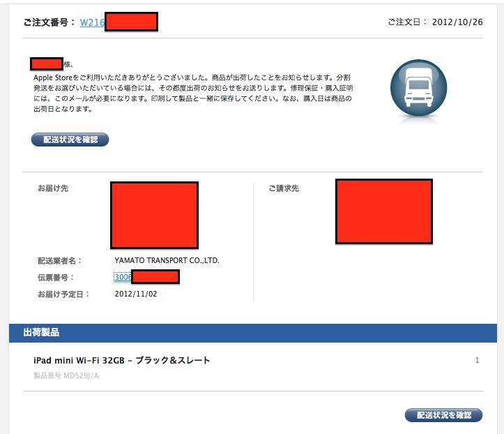
Task: Select the iPad mini Wi-Fi 32GB product name
Action: coord(122,361)
